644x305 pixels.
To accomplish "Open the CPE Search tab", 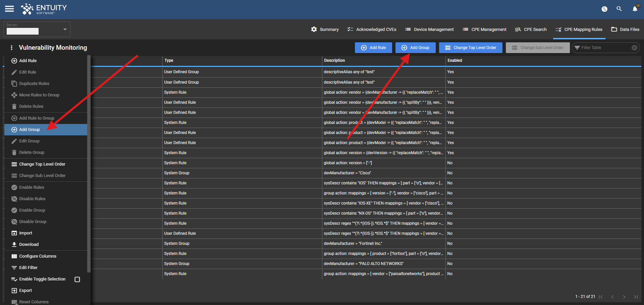I will pos(531,29).
